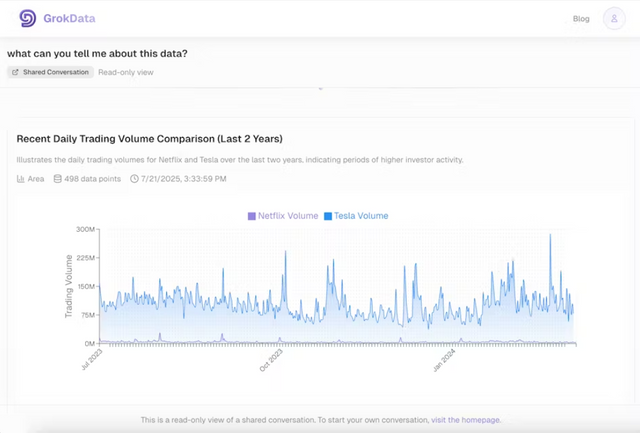The image size is (640, 433).
Task: Click the GrokData spiral logo icon
Action: (27, 18)
